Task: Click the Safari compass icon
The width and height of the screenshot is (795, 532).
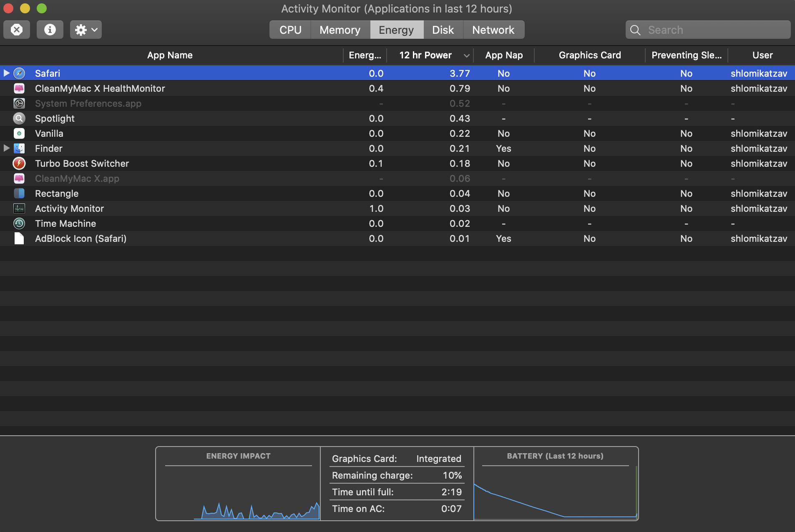Action: [x=19, y=73]
